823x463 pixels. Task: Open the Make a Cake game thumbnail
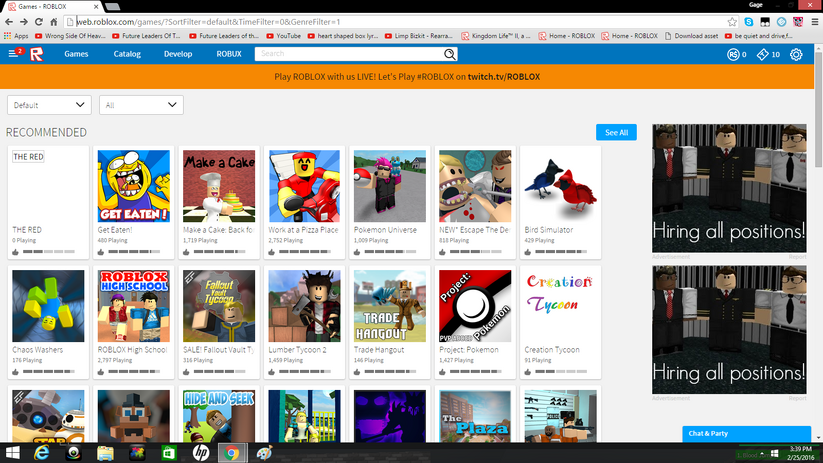pyautogui.click(x=219, y=186)
